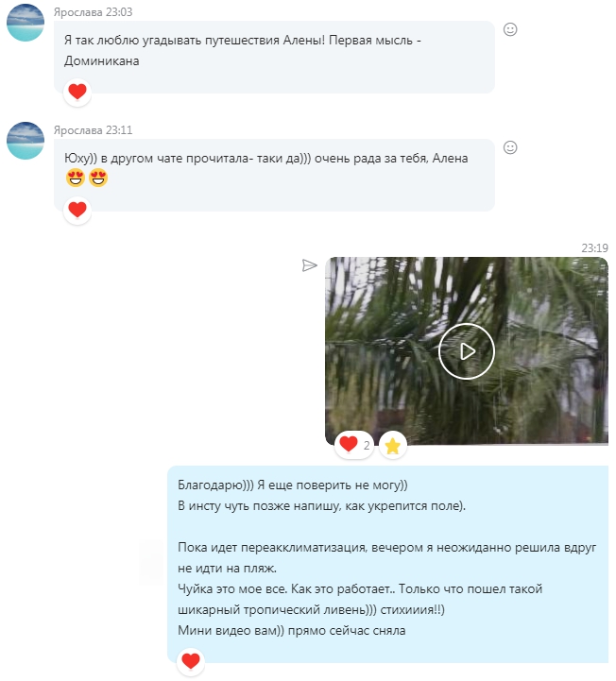This screenshot has height=681, width=616.
Task: Click the forward arrow icon beside the video
Action: 309,265
